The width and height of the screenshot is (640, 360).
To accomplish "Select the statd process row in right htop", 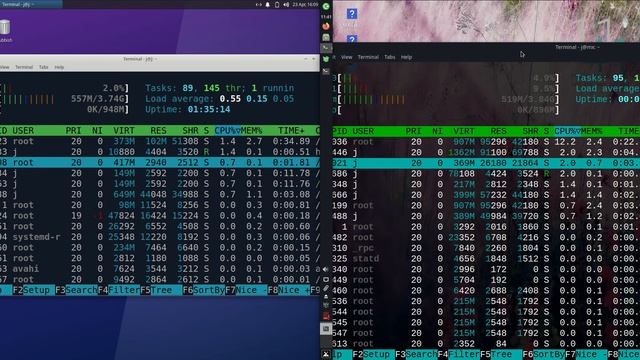I will click(x=486, y=259).
